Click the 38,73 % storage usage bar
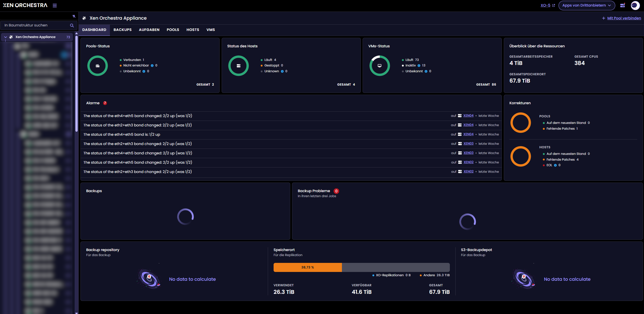Viewport: 644px width, 314px height. point(308,267)
